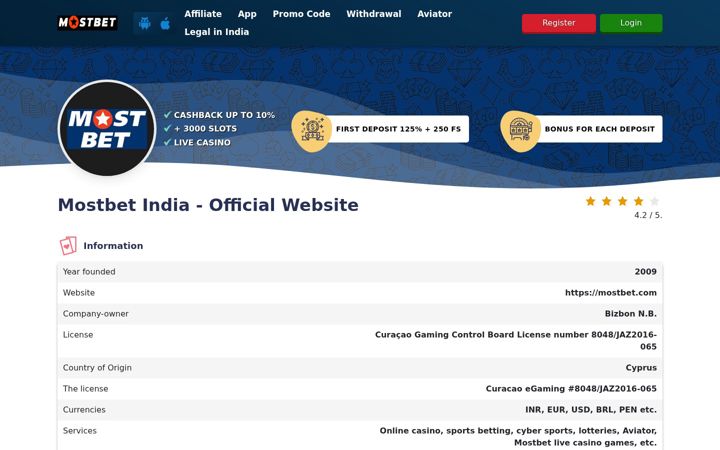Click the Country of Origin label

pos(97,367)
